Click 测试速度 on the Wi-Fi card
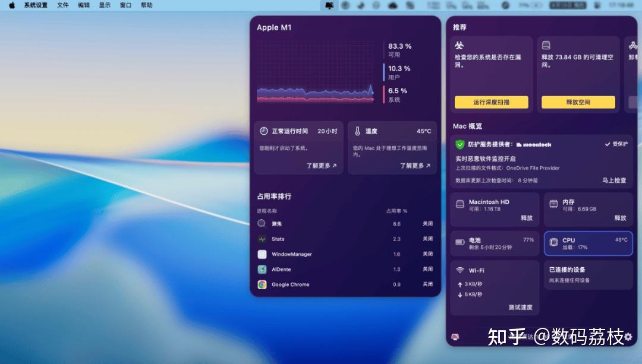 (520, 308)
